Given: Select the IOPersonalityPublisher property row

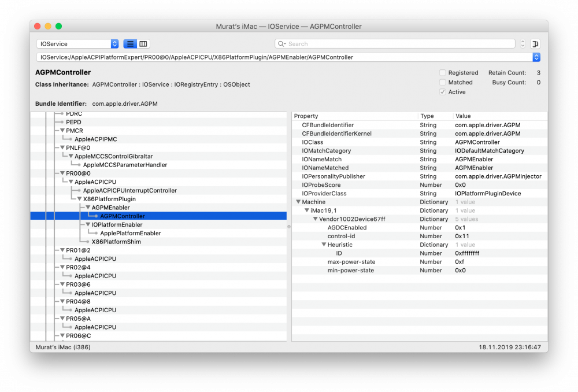Looking at the screenshot, I should pos(420,176).
